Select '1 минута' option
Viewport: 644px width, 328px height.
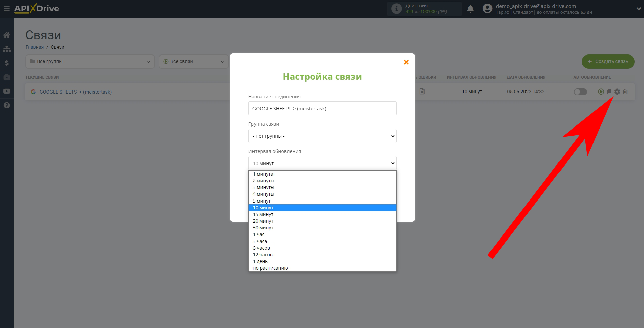322,174
